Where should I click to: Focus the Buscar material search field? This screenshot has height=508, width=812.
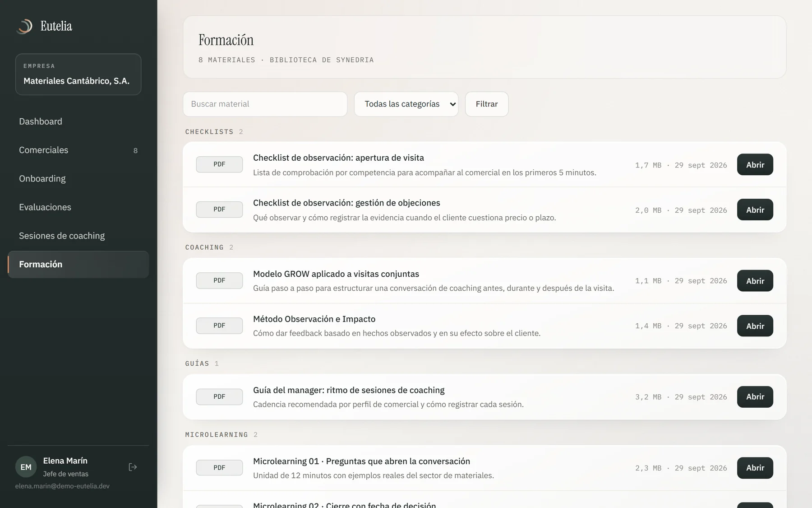point(265,104)
